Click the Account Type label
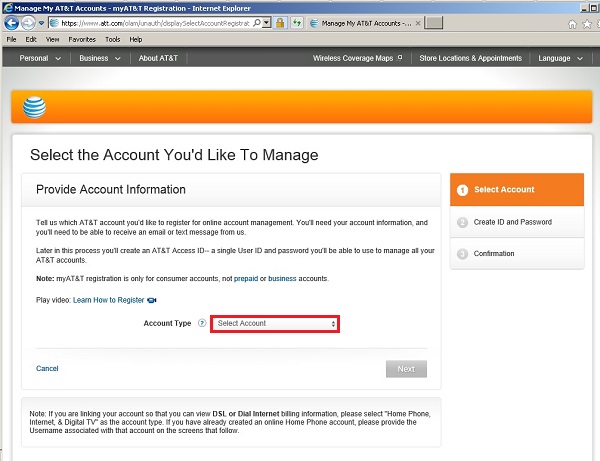Screen dimensions: 600x461 coord(167,323)
